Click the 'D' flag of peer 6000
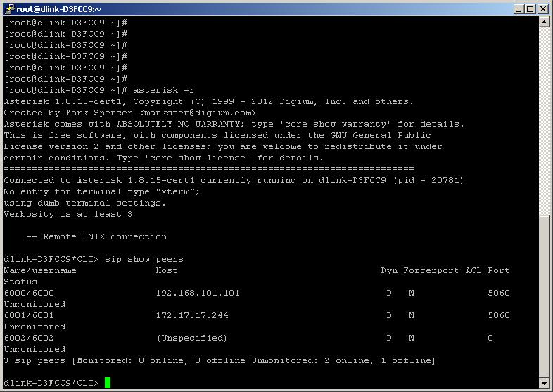The width and height of the screenshot is (553, 392). coord(389,293)
